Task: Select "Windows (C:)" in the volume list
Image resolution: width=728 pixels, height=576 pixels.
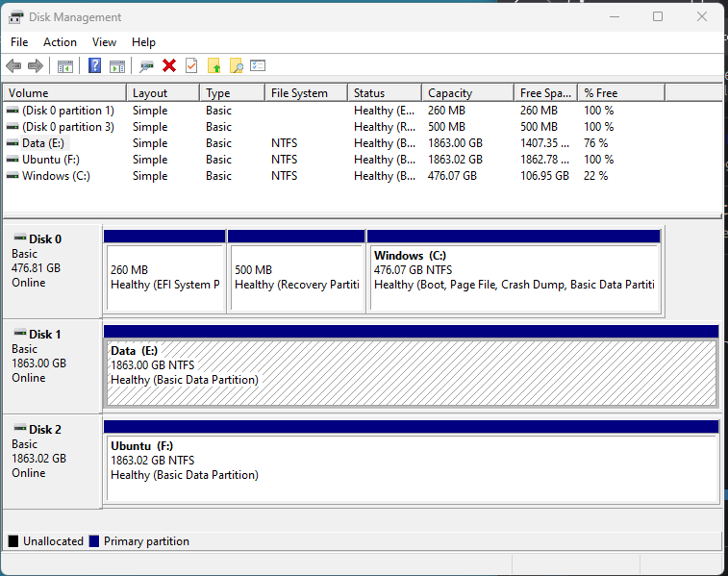Action: tap(56, 176)
